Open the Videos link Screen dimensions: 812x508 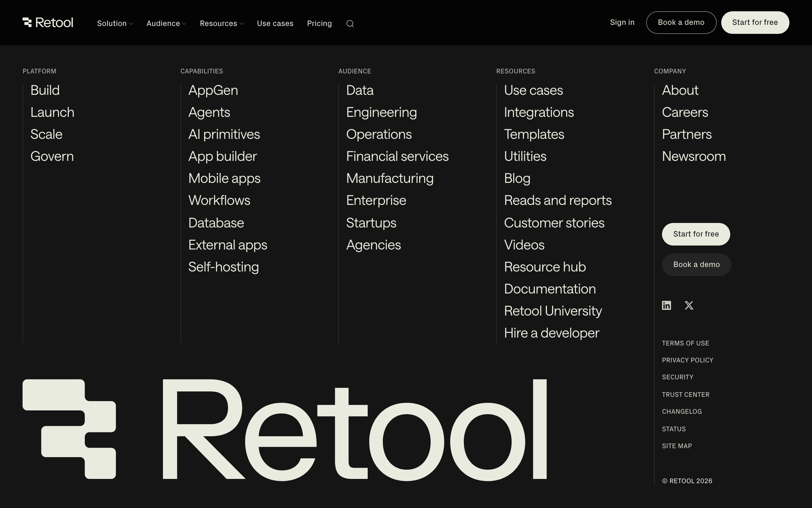tap(524, 245)
